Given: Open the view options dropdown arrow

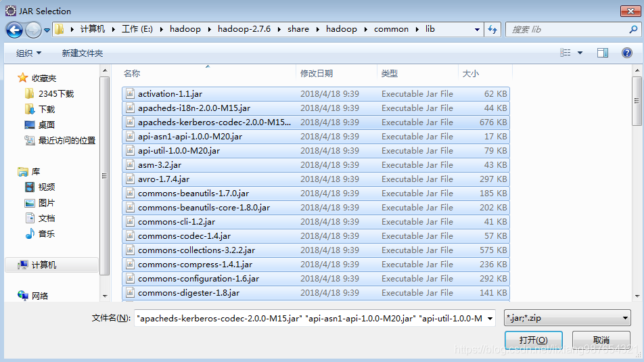Looking at the screenshot, I should tap(580, 53).
